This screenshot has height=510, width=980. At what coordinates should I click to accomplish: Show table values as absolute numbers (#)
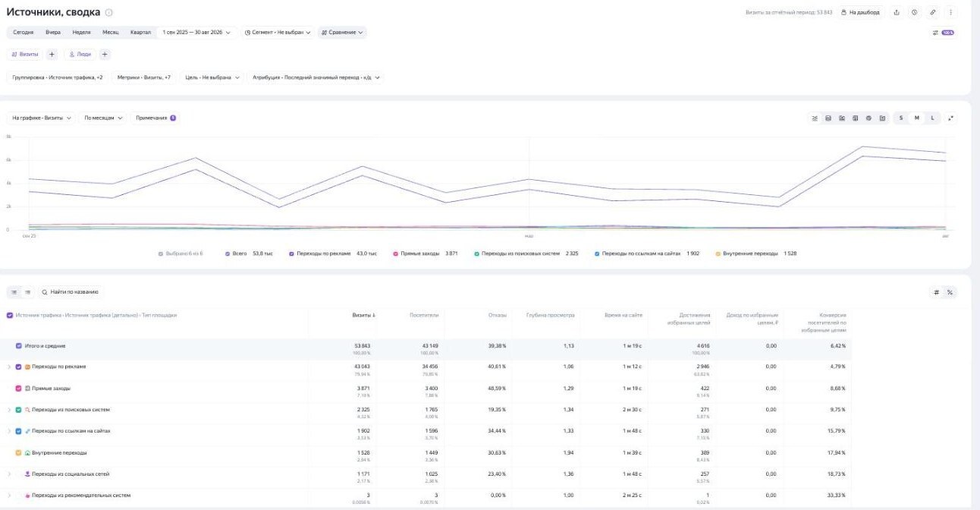[937, 292]
